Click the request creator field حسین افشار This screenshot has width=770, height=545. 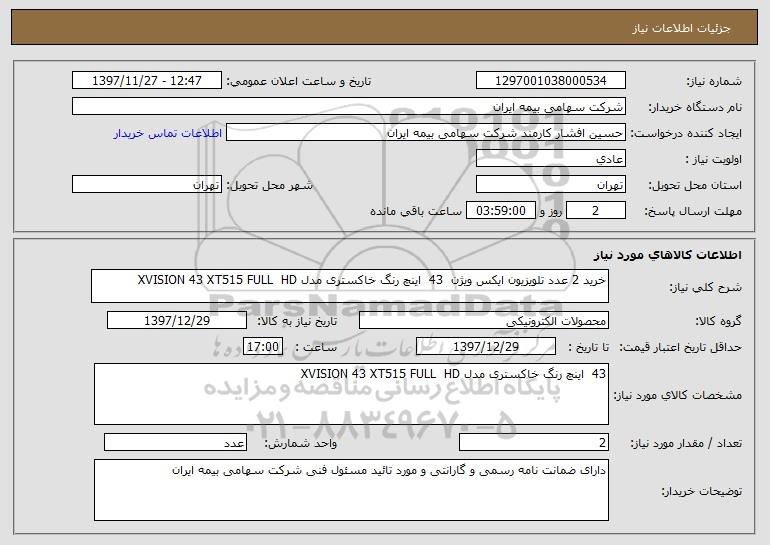point(426,133)
